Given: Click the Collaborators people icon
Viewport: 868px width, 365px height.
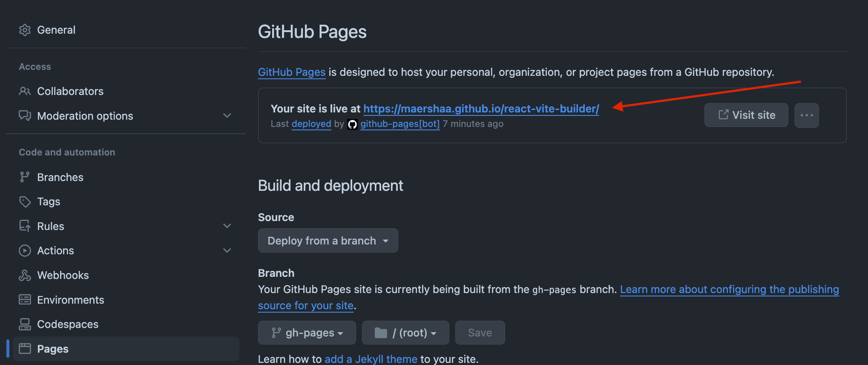Looking at the screenshot, I should point(25,91).
